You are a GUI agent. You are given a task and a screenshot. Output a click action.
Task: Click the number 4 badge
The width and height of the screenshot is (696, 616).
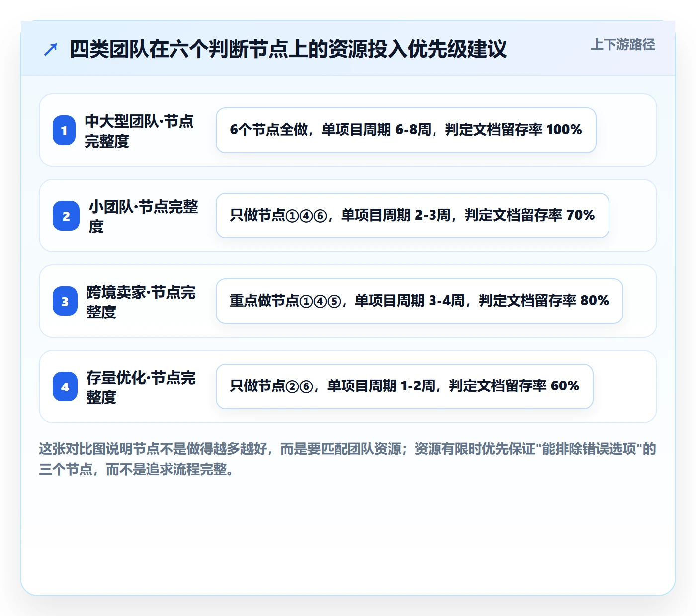[65, 386]
